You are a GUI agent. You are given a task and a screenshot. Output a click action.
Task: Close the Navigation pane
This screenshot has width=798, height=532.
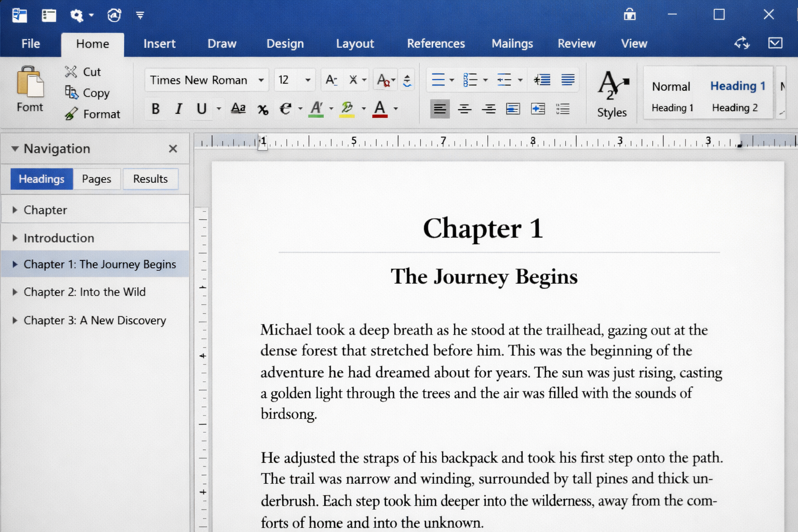(x=173, y=149)
